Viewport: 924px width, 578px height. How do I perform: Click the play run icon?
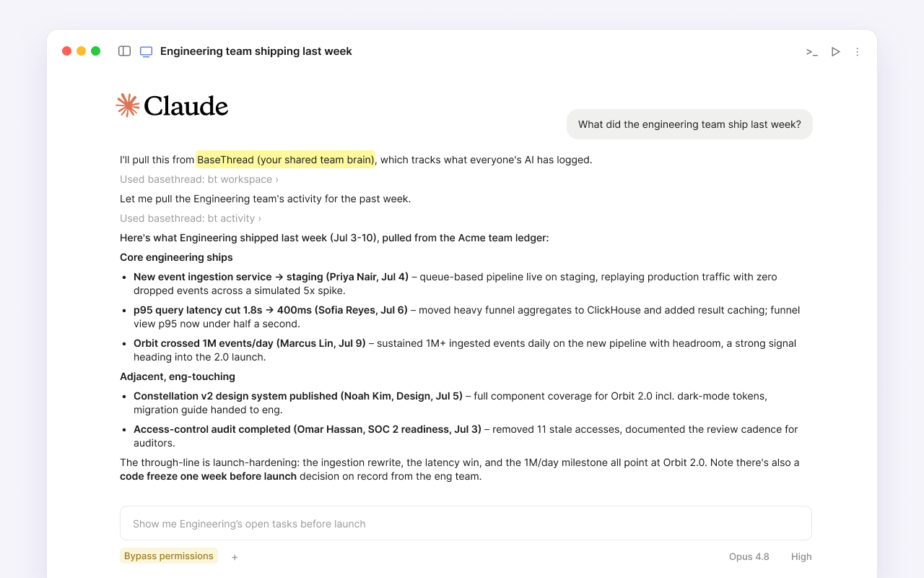[835, 52]
